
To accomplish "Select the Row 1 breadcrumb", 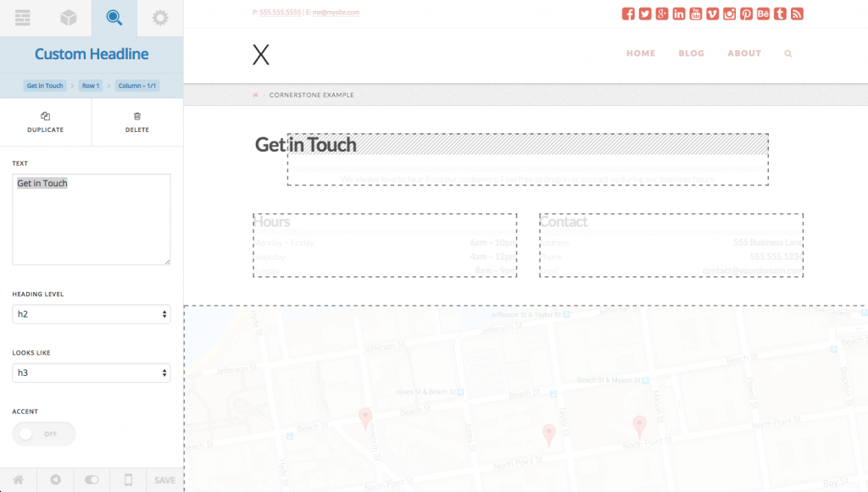I will pos(91,86).
